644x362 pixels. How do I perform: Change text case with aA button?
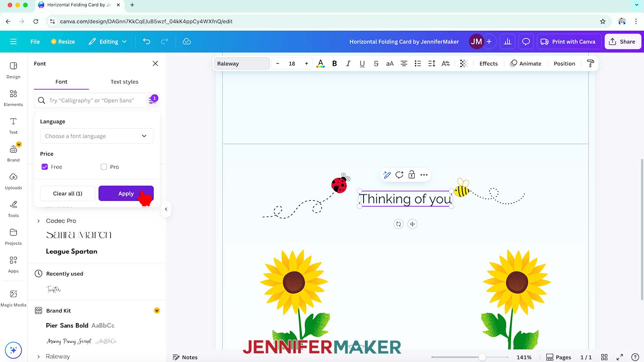pos(390,64)
